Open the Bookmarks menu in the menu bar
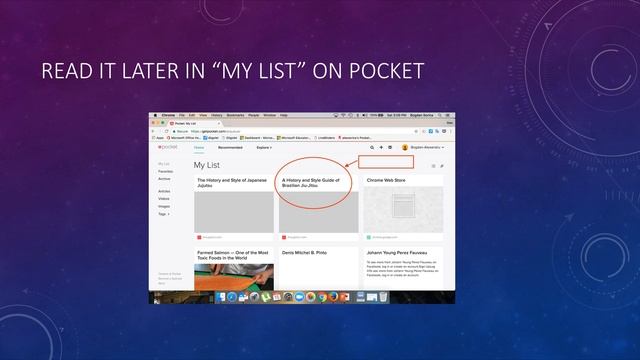Image resolution: width=640 pixels, height=360 pixels. (236, 116)
